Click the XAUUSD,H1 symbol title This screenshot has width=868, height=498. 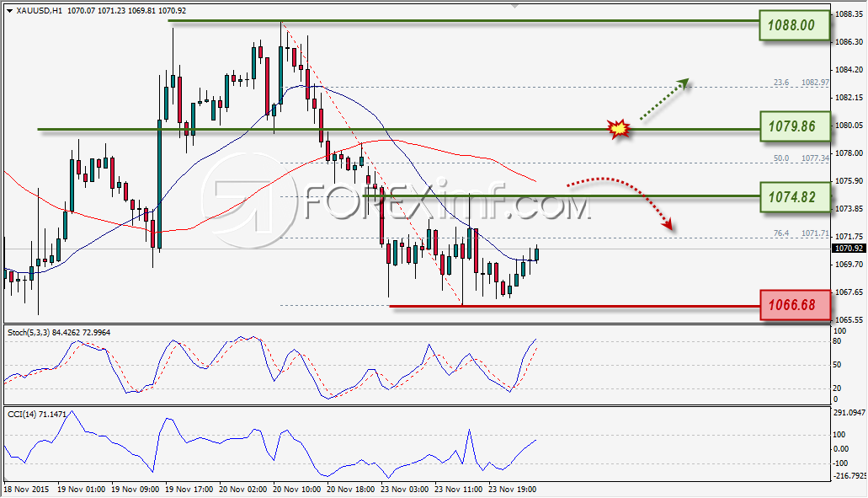tap(40, 10)
